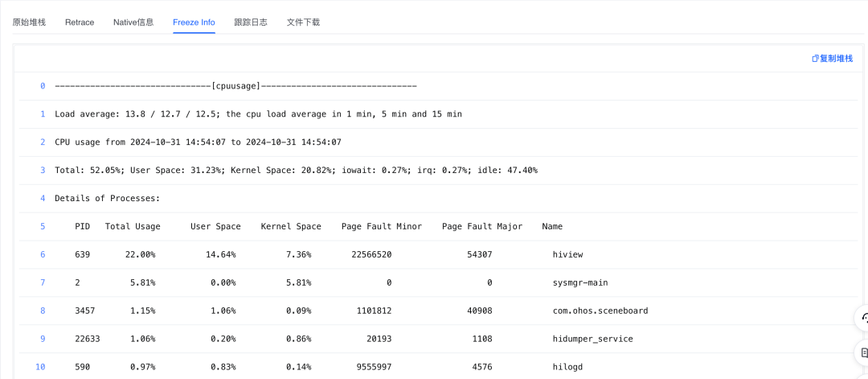Click PID 3457 in the sceneboard row
The width and height of the screenshot is (868, 379).
[x=84, y=311]
